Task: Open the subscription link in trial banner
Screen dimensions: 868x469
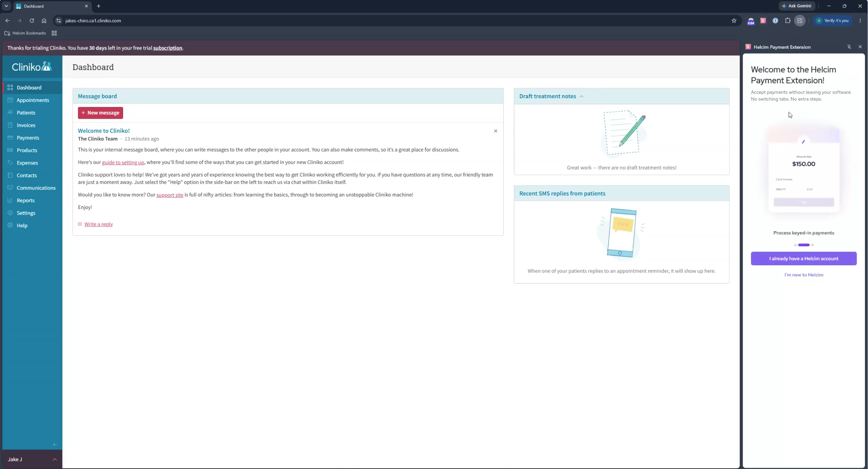Action: (168, 48)
